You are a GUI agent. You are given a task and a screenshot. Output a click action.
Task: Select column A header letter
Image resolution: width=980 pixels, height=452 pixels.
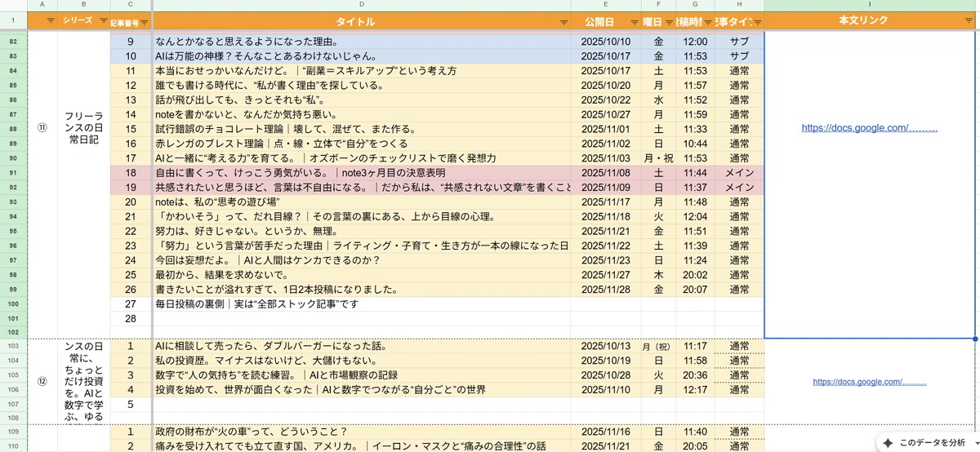pyautogui.click(x=42, y=6)
